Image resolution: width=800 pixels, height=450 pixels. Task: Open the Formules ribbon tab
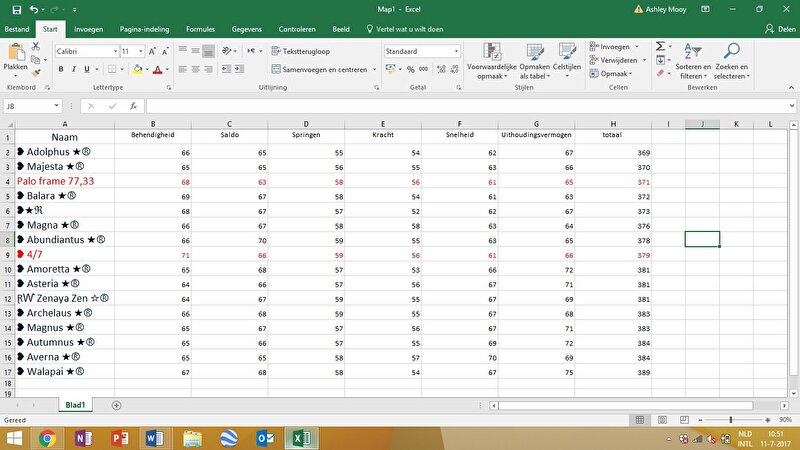pyautogui.click(x=199, y=30)
